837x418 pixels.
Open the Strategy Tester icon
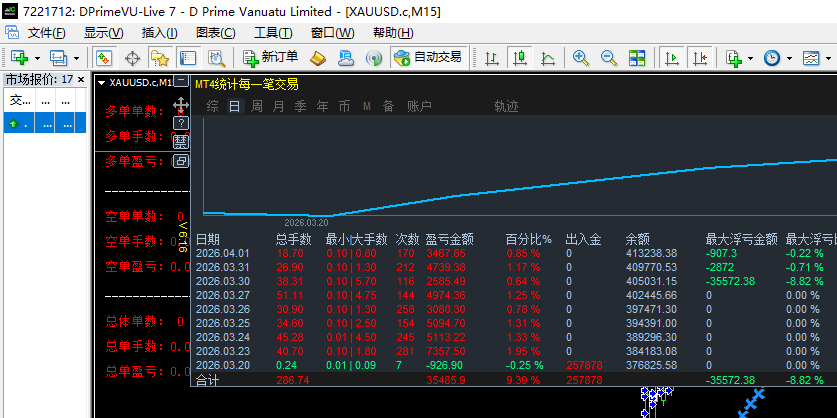point(216,58)
